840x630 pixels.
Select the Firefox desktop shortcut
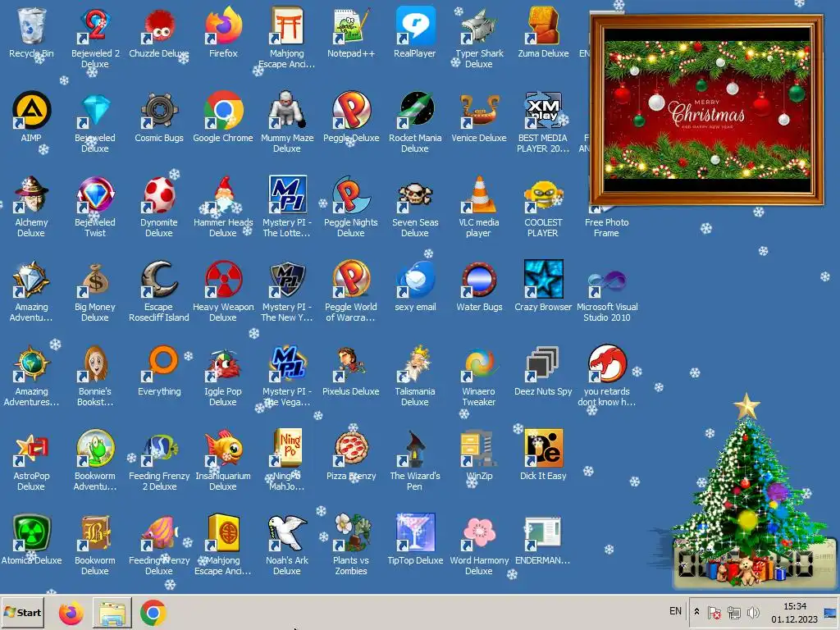click(x=223, y=25)
